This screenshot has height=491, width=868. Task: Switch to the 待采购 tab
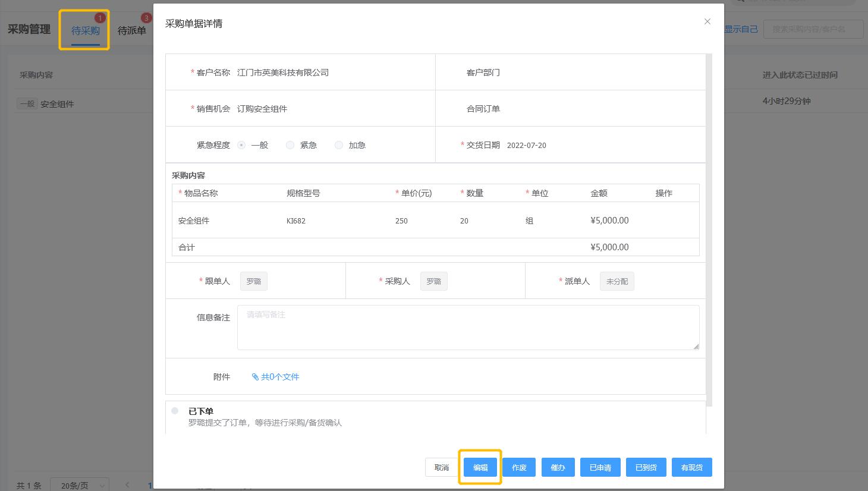click(85, 30)
